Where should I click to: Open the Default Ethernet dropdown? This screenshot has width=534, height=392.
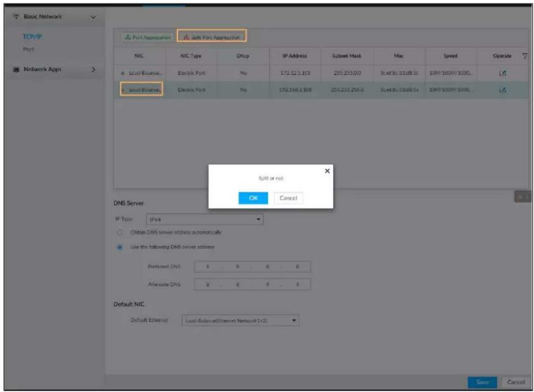[x=241, y=320]
